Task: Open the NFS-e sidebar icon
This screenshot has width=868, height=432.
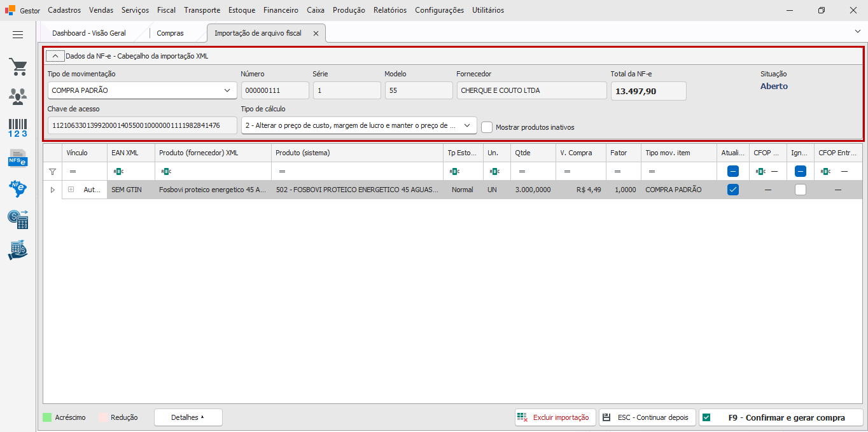Action: (x=18, y=157)
